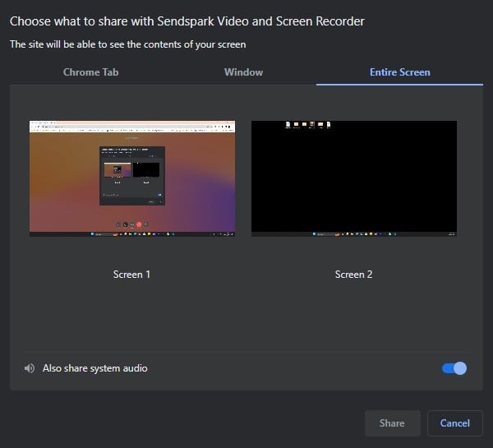Viewport: 493px width, 448px height.
Task: Click the Screen 2 label
Action: pos(353,275)
